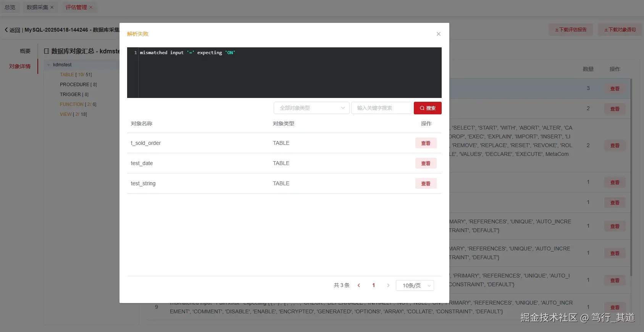The width and height of the screenshot is (644, 332).
Task: Close the 评估管理 tab with its x icon
Action: pyautogui.click(x=91, y=7)
